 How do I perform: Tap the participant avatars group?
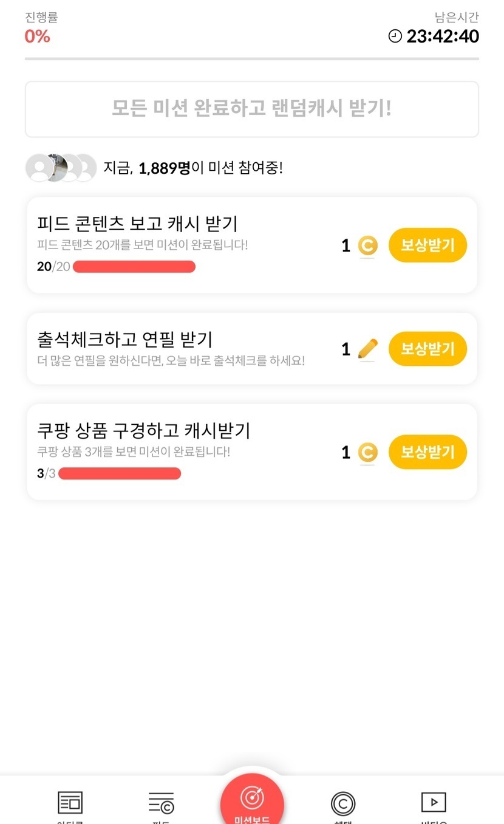(61, 168)
